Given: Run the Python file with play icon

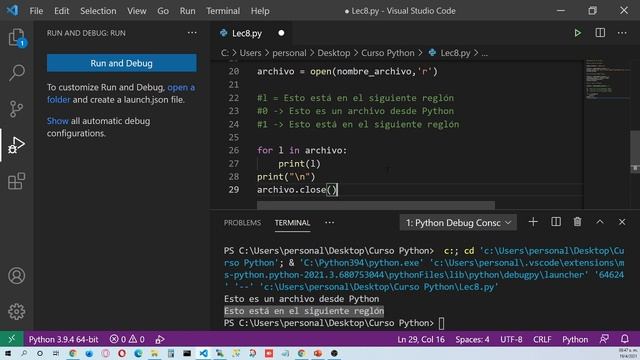Looking at the screenshot, I should [x=577, y=33].
